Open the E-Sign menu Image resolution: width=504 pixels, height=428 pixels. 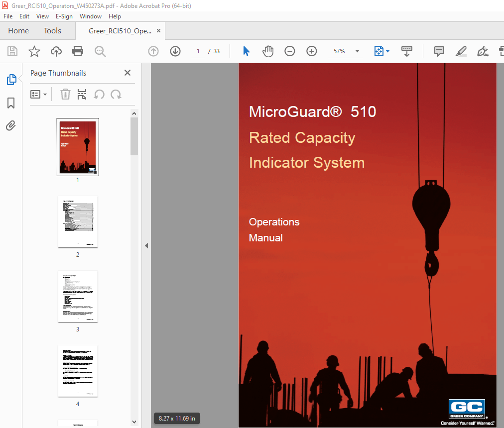point(64,16)
